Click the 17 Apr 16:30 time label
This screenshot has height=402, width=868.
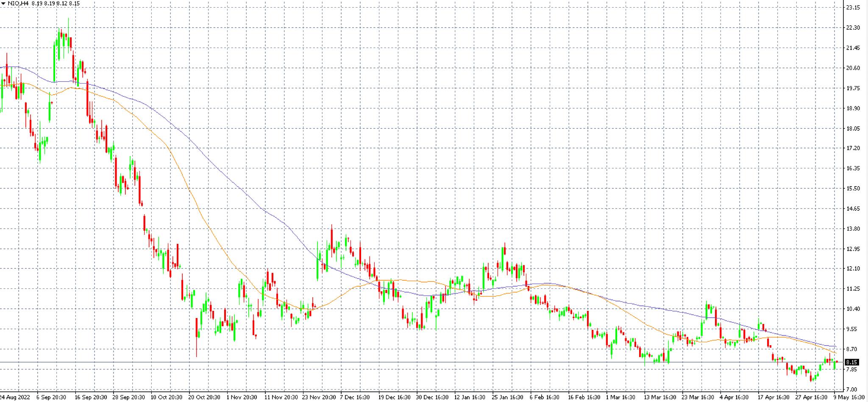pyautogui.click(x=773, y=397)
